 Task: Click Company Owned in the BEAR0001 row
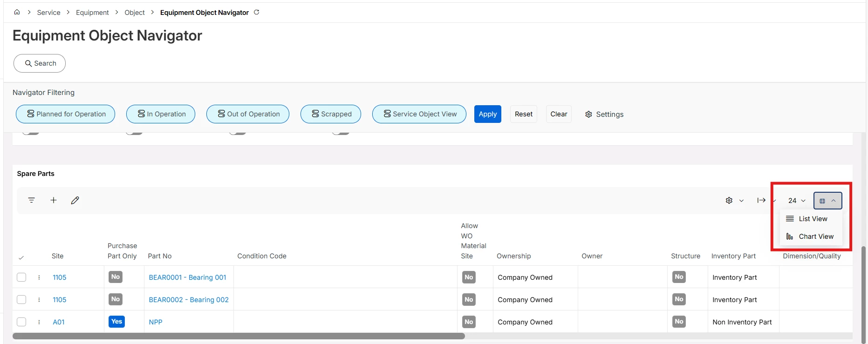[x=525, y=277]
